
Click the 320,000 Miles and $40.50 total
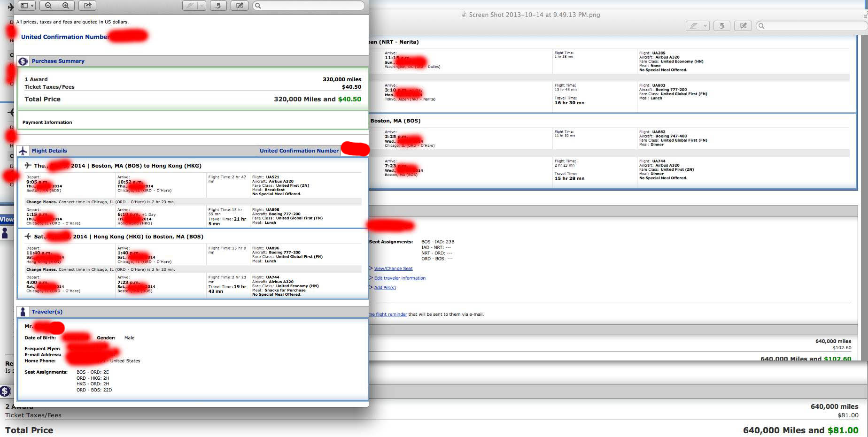[318, 99]
